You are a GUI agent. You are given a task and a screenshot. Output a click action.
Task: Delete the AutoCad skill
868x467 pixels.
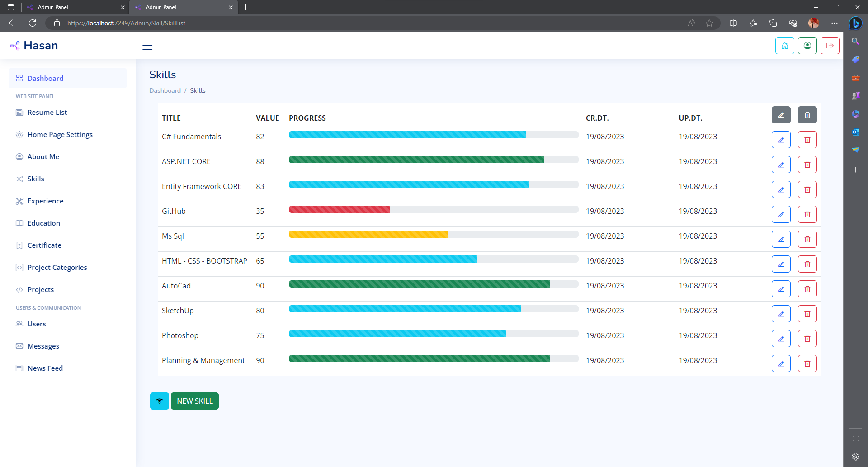point(807,289)
